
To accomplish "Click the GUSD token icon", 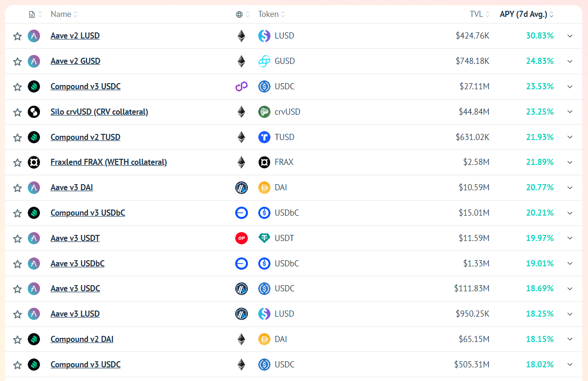I will [x=264, y=61].
